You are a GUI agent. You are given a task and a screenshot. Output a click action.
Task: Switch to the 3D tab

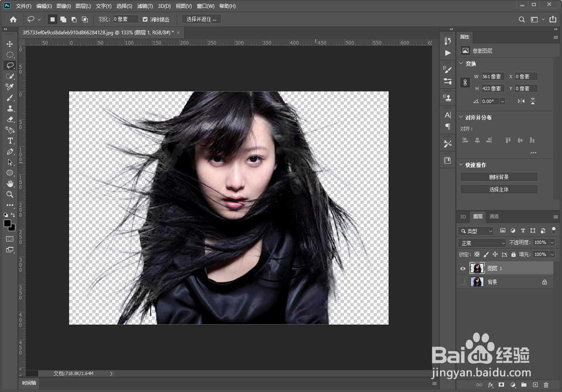click(463, 216)
